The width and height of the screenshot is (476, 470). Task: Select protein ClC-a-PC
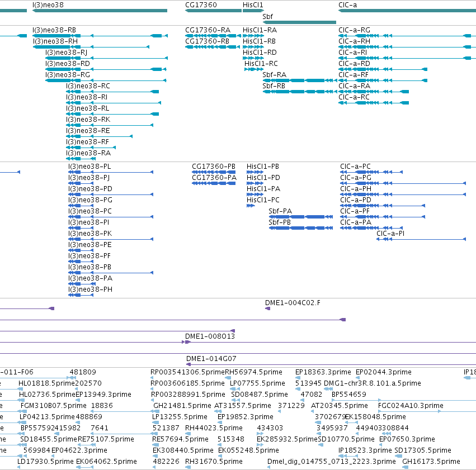(356, 167)
